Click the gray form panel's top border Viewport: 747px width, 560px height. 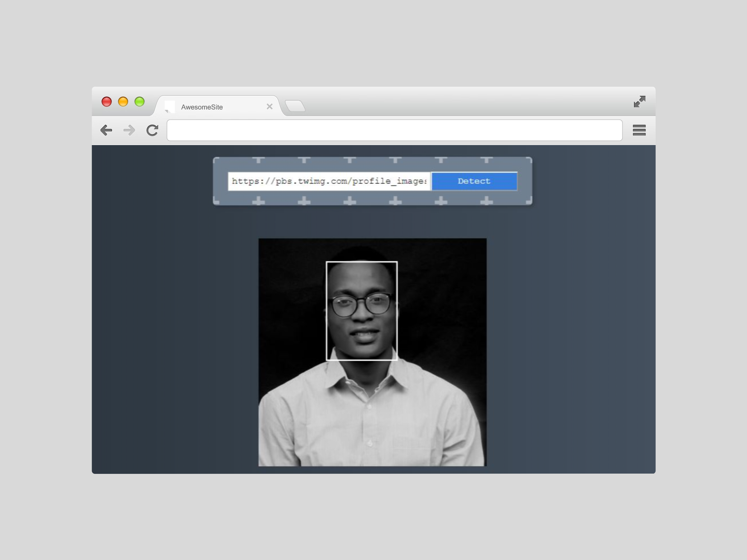click(x=372, y=159)
